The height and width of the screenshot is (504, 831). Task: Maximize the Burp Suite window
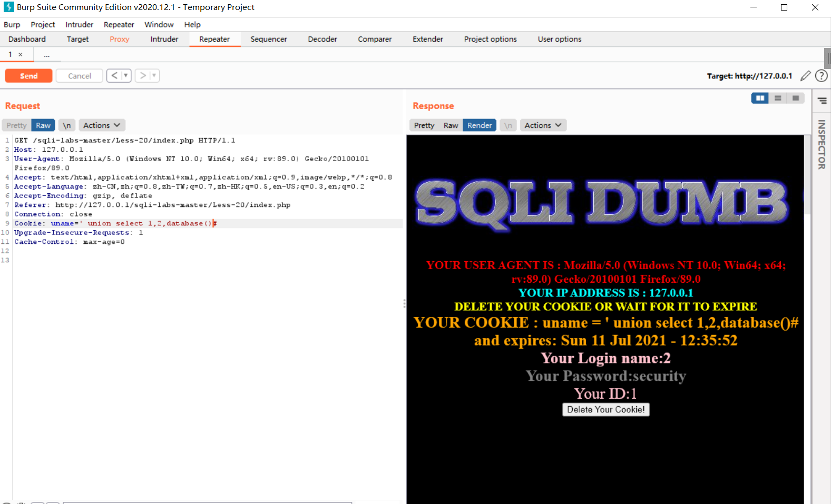(x=784, y=7)
